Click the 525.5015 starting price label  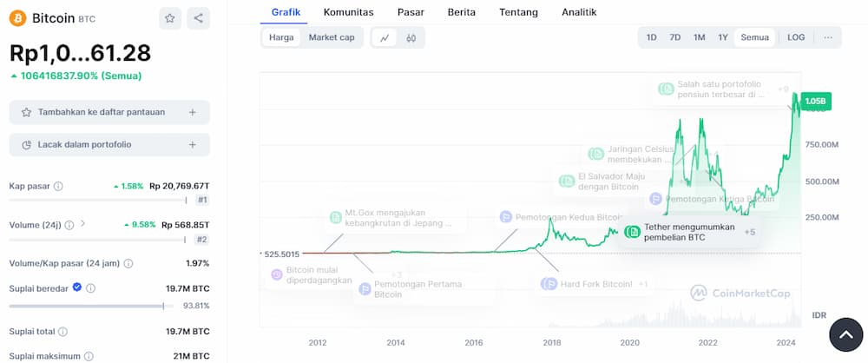[x=280, y=254]
